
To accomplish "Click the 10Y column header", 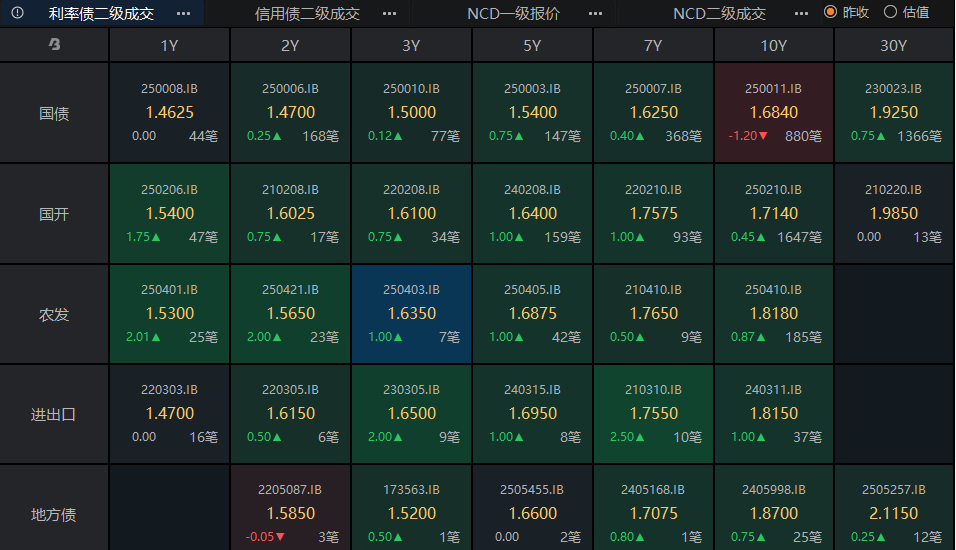I will pyautogui.click(x=773, y=45).
